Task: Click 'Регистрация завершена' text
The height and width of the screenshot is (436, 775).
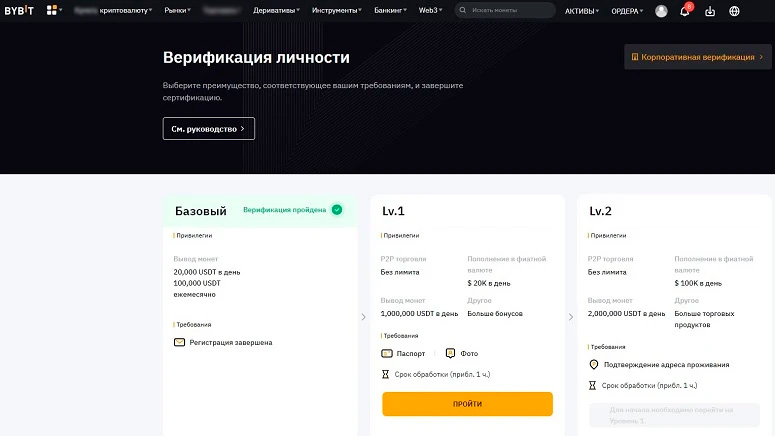Action: click(x=231, y=342)
